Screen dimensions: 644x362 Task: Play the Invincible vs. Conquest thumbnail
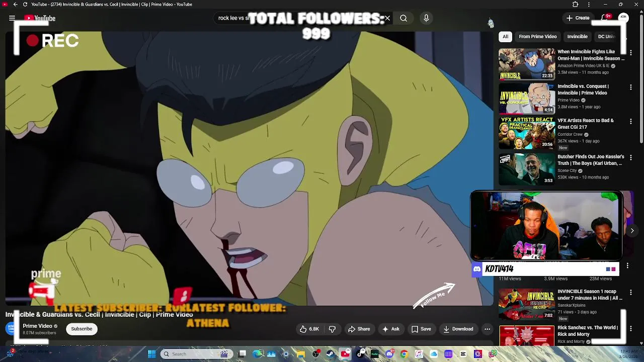point(526,99)
